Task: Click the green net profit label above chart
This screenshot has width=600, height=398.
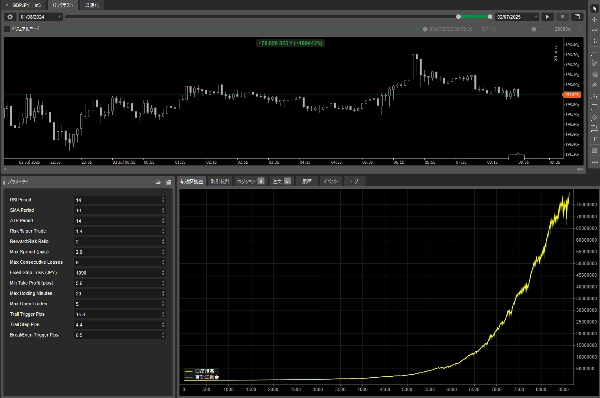Action: [290, 43]
